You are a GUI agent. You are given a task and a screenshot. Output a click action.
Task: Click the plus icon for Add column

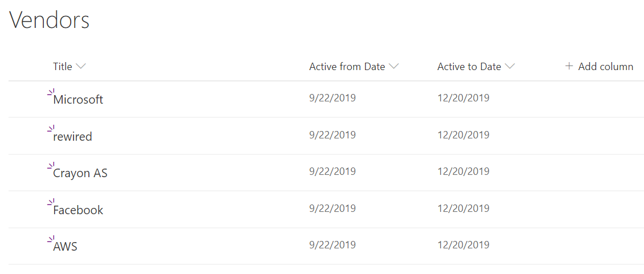569,66
